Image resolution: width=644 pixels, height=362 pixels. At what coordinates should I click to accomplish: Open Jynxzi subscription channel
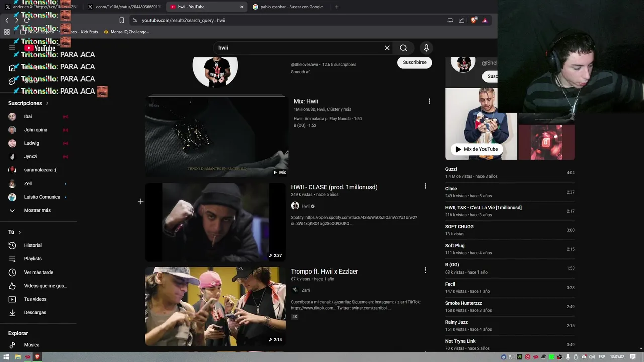tap(38, 156)
